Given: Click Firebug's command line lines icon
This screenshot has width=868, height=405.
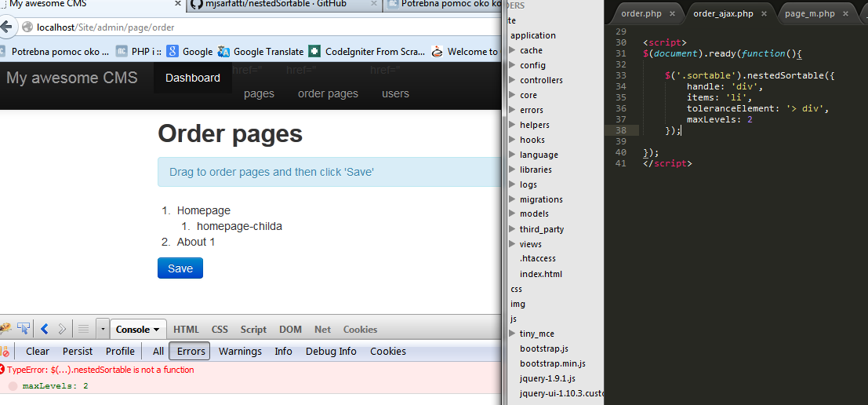Looking at the screenshot, I should 83,329.
